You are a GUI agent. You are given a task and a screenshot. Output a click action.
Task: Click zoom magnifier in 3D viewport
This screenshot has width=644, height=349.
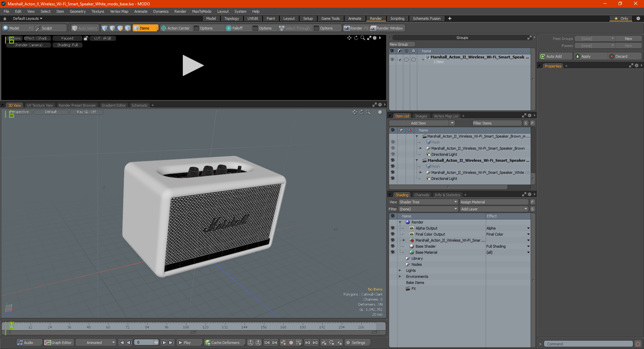click(x=368, y=112)
